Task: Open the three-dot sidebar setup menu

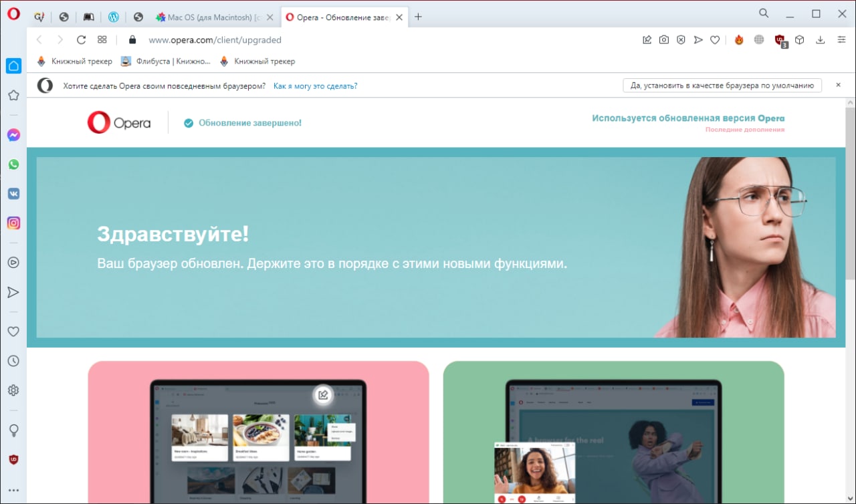Action: 13,491
